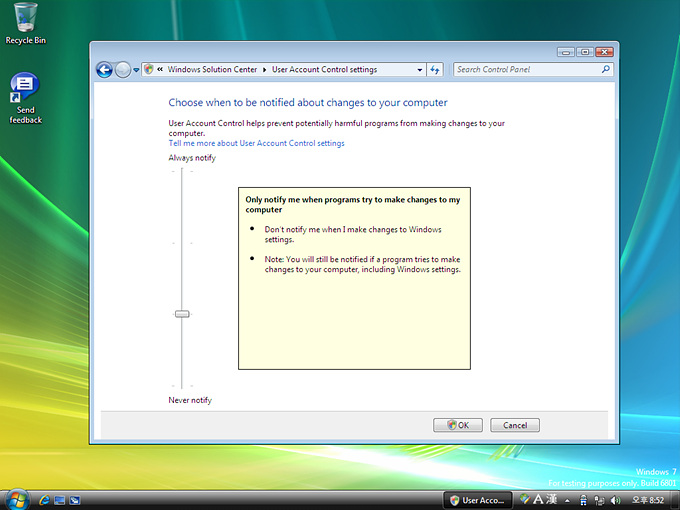Close the User Account Control window
This screenshot has width=680, height=510.
(604, 52)
